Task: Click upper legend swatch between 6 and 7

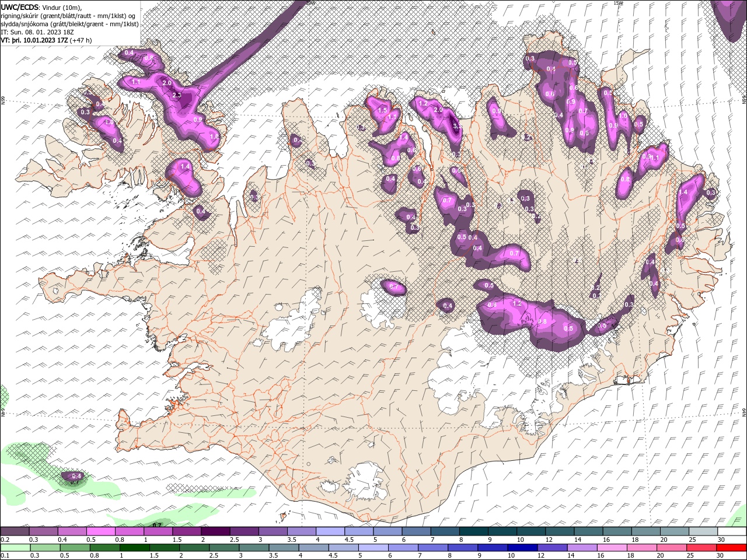Action: coord(416,531)
